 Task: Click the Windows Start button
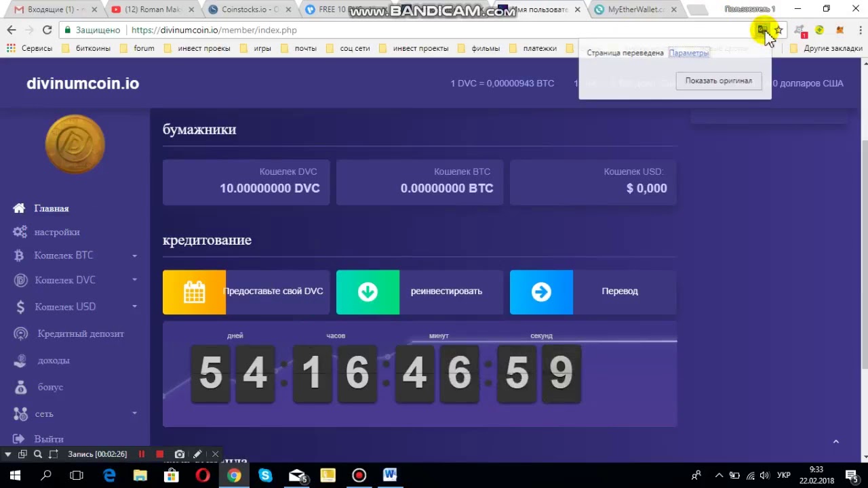[x=15, y=475]
